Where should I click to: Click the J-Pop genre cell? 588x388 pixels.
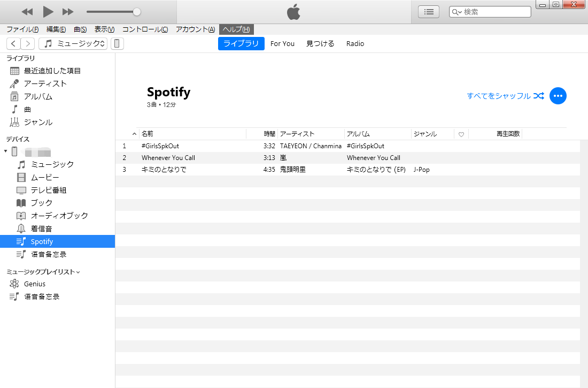422,170
